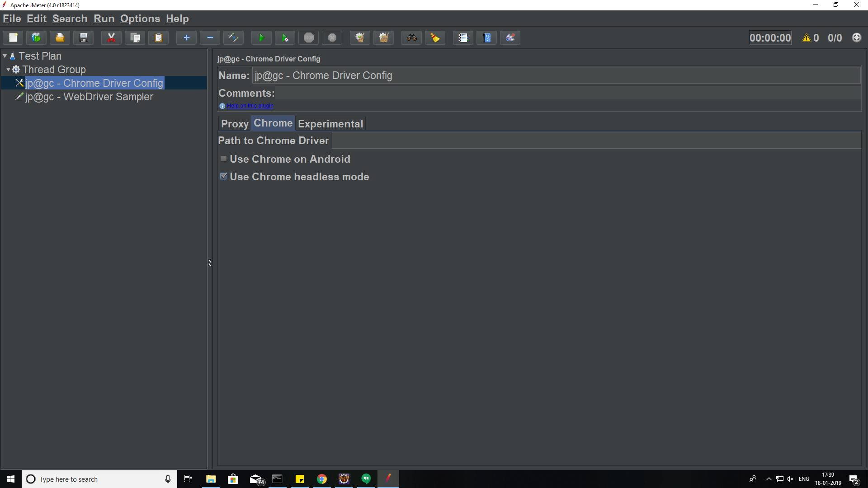868x488 pixels.
Task: Collapse the Test Plan tree node
Action: click(5, 56)
